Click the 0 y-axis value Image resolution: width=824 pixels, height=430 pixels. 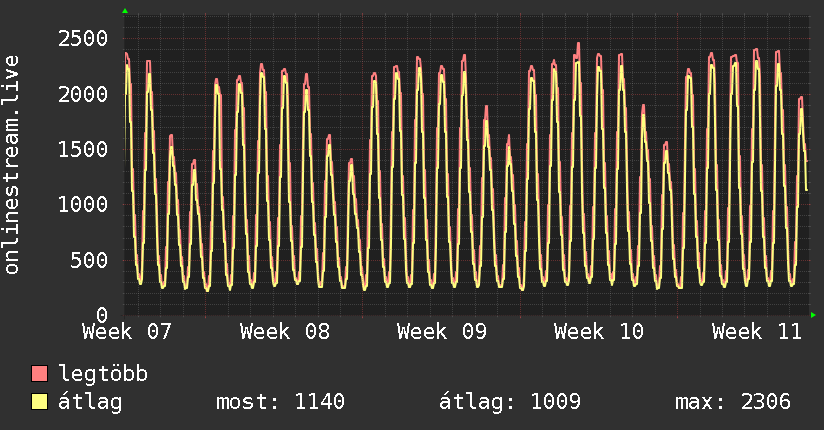(x=102, y=315)
